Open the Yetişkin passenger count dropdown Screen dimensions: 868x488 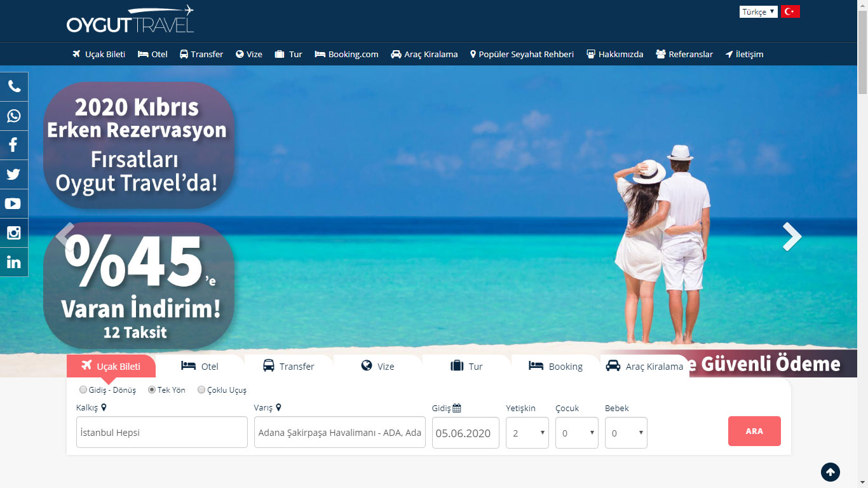(527, 433)
